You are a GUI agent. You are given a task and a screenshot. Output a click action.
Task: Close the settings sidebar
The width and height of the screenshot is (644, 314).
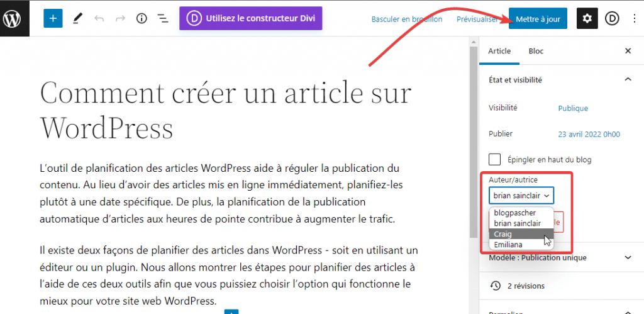628,51
